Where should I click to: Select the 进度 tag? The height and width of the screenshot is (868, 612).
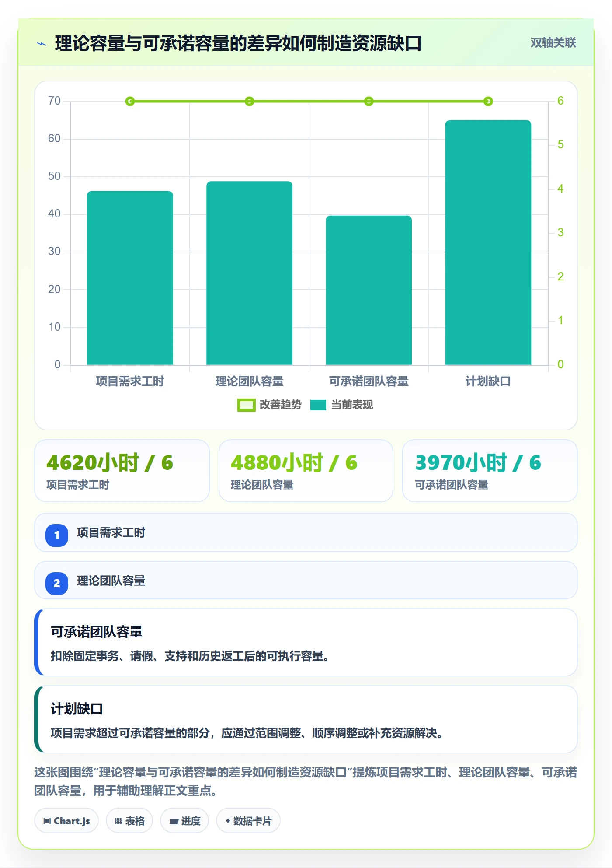[x=184, y=821]
